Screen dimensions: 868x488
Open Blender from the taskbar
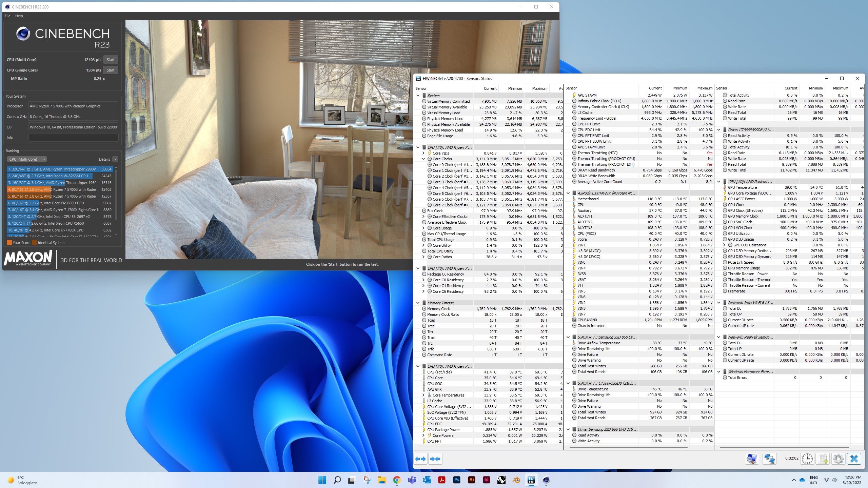(x=516, y=480)
